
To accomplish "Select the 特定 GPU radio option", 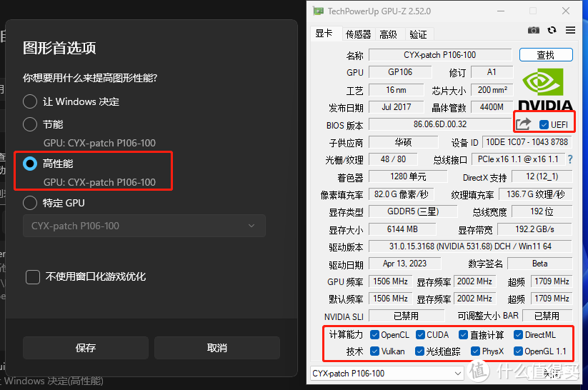I will pos(30,203).
